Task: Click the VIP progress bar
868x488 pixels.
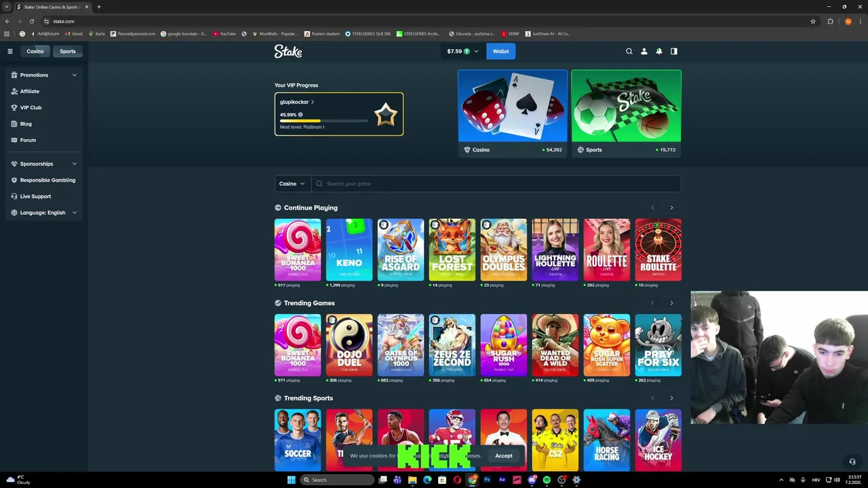Action: [x=324, y=121]
